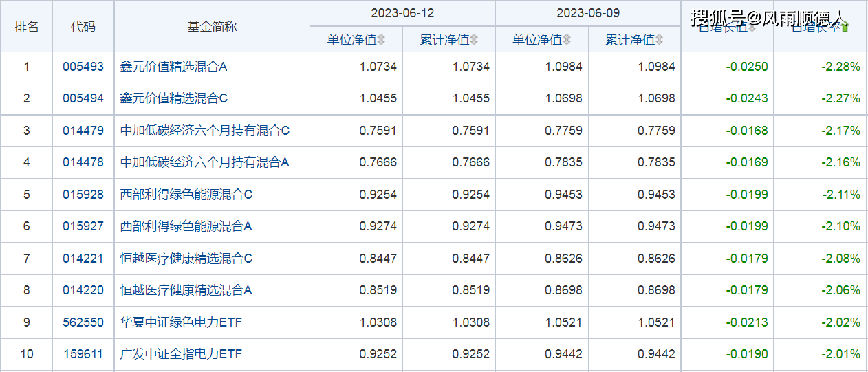The image size is (868, 372).
Task: Open 恒越医疗健康精选混合A fund page
Action: click(x=186, y=290)
